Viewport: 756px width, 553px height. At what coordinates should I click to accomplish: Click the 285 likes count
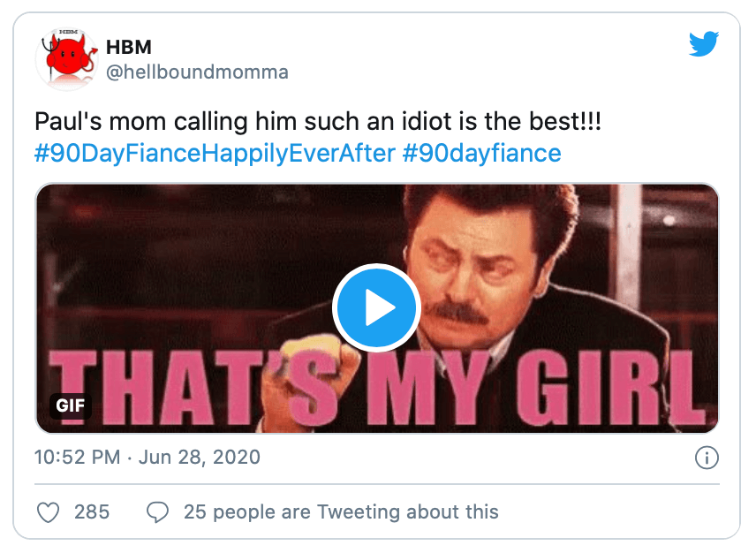[x=92, y=511]
